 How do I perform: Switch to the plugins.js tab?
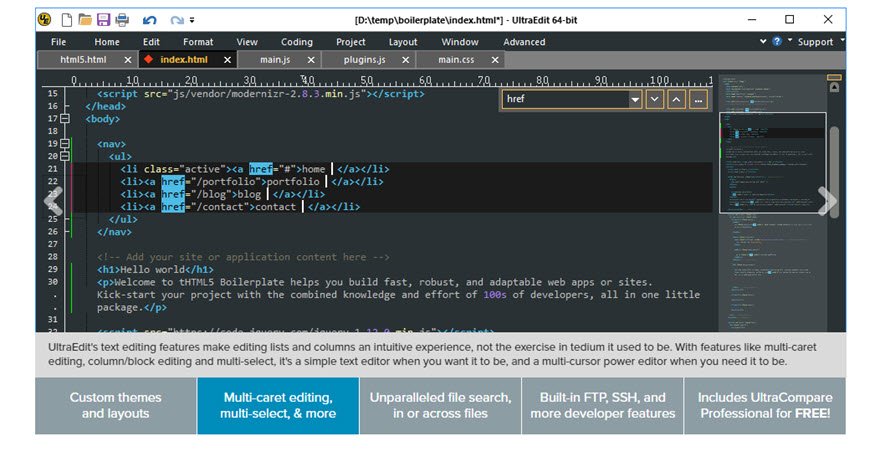(x=364, y=60)
